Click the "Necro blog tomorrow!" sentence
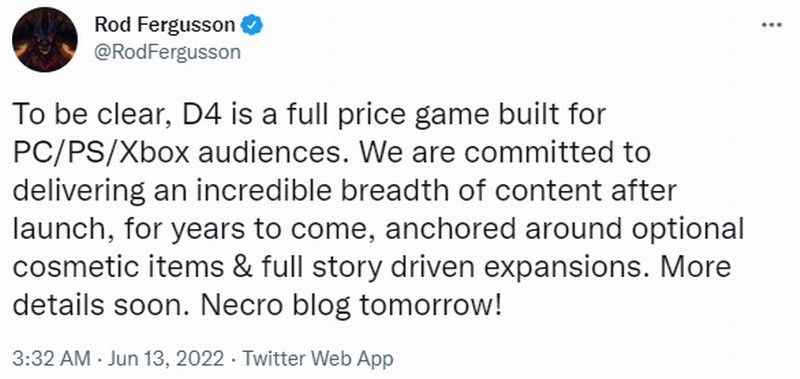 coord(351,305)
